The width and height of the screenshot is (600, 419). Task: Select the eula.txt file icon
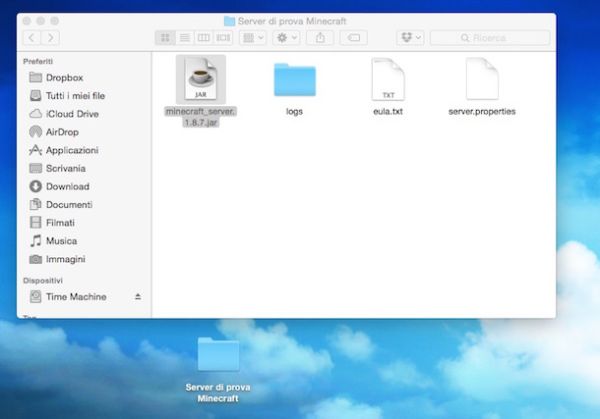388,79
